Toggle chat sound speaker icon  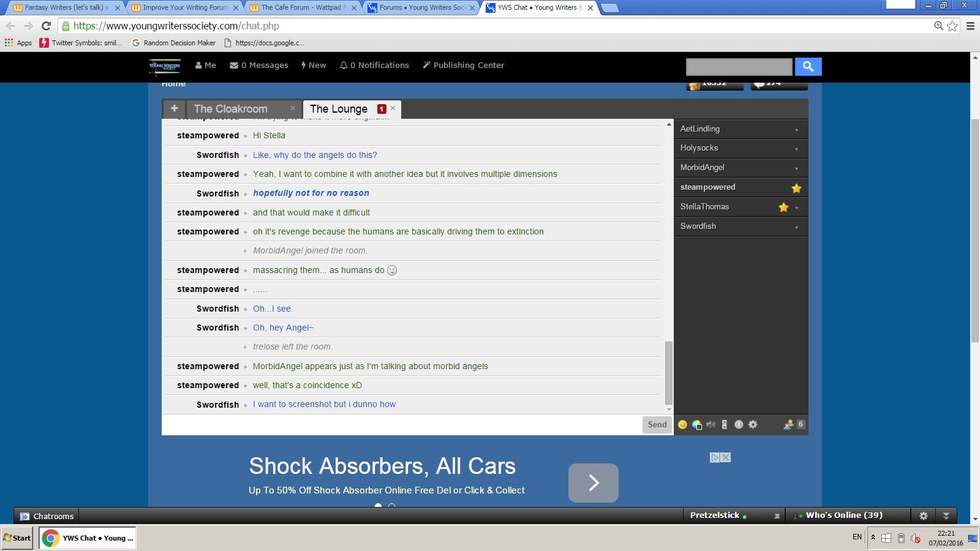click(x=710, y=424)
